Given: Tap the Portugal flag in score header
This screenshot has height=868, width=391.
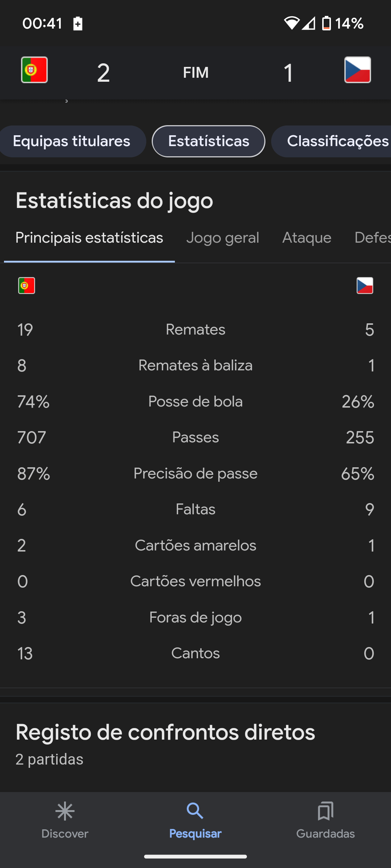Looking at the screenshot, I should point(34,70).
